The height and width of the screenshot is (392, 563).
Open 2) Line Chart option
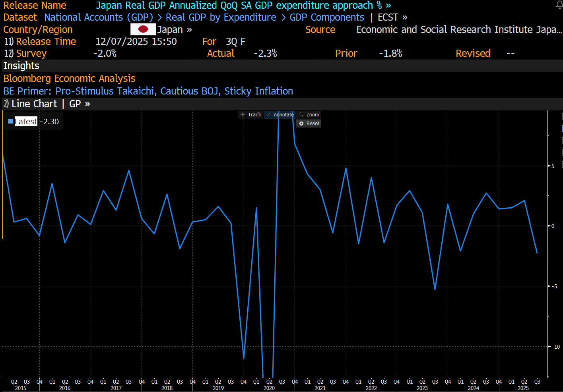point(30,104)
